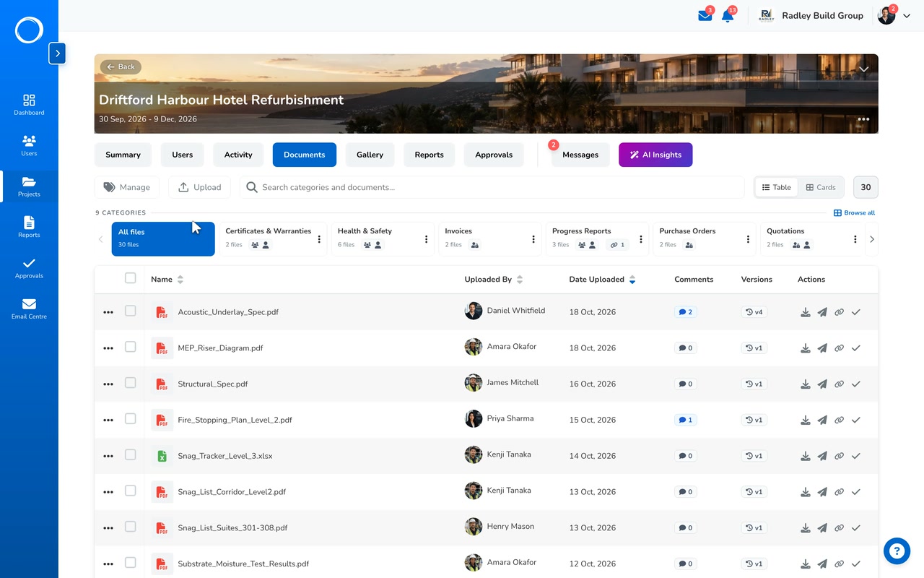The height and width of the screenshot is (578, 924).
Task: Click the approve checkmark for Fire_Stopping_Plan_Level_2.pdf
Action: point(856,420)
